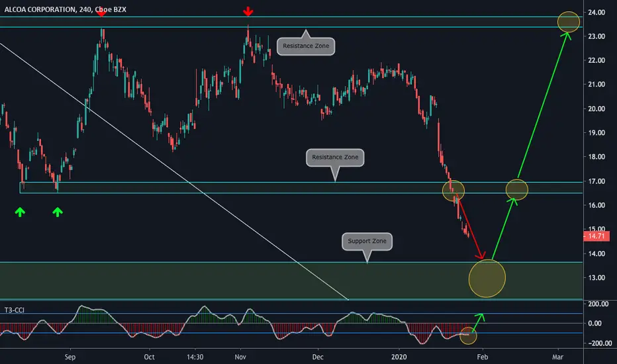Click the 22.00 price axis label
The height and width of the screenshot is (364, 617).
tap(596, 60)
